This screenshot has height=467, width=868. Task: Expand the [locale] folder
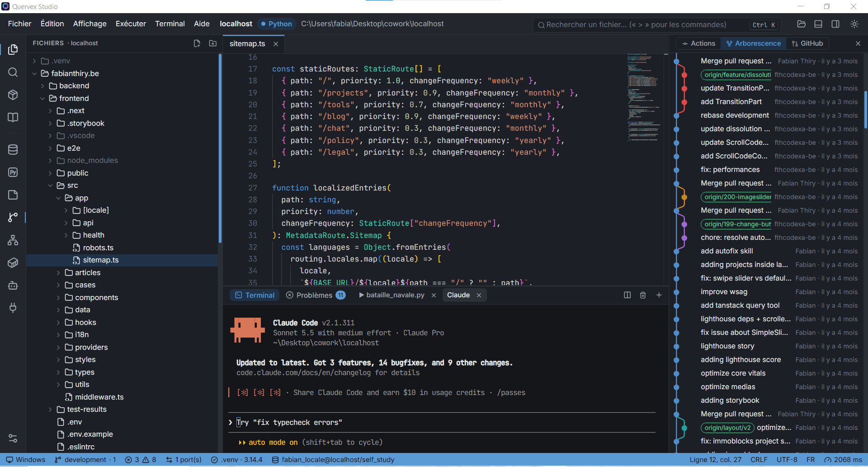66,210
